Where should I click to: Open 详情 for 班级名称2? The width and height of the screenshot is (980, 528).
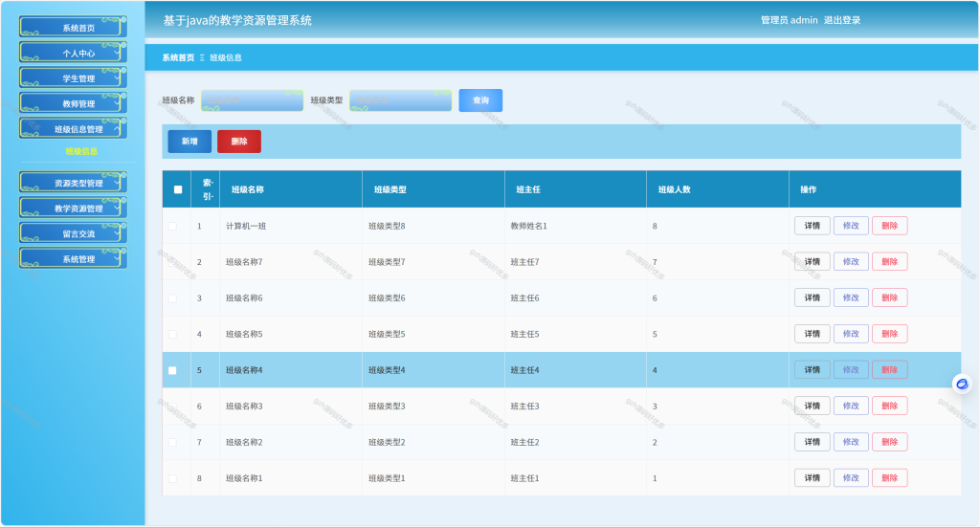812,442
